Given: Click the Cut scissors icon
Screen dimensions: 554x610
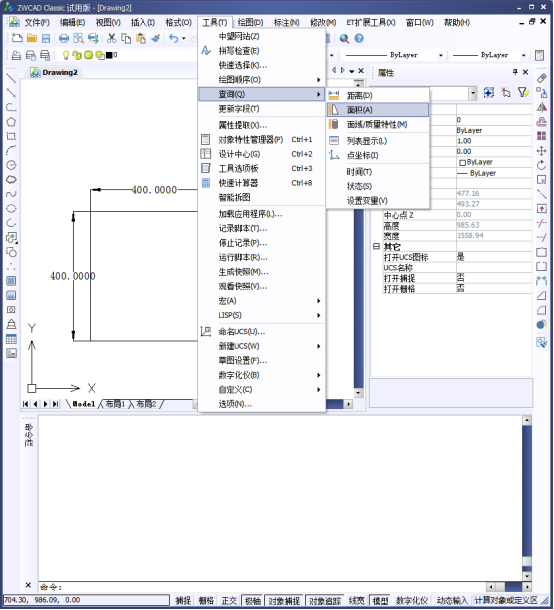Looking at the screenshot, I should [x=112, y=38].
